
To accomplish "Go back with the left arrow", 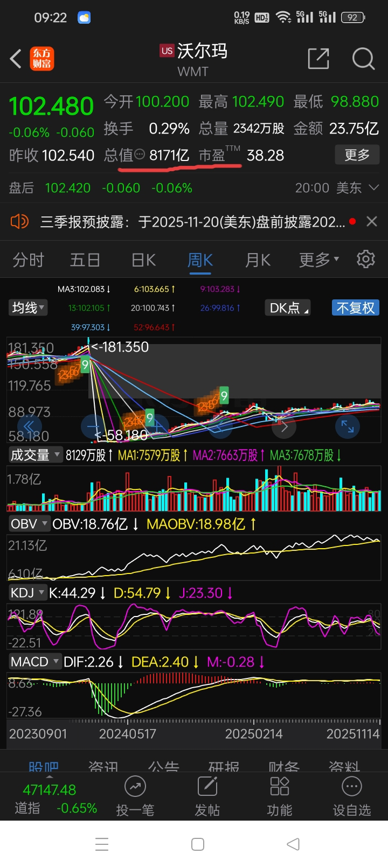I will (16, 59).
